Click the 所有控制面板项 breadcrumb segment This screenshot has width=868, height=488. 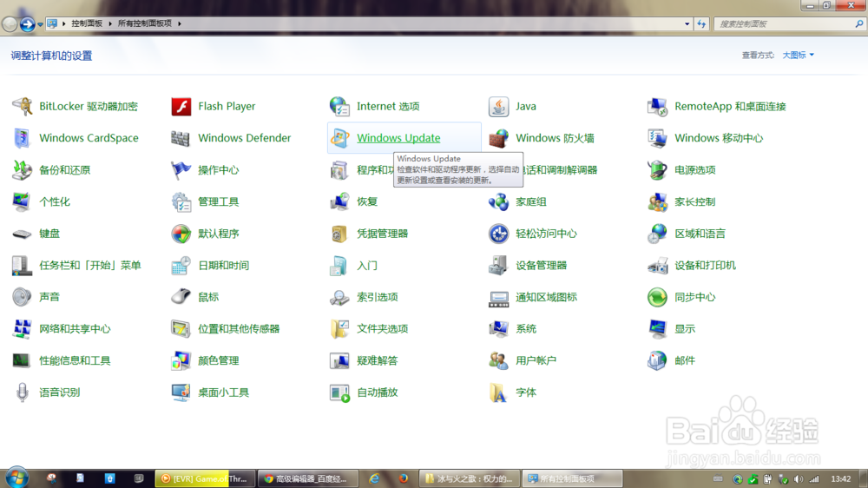tap(144, 23)
